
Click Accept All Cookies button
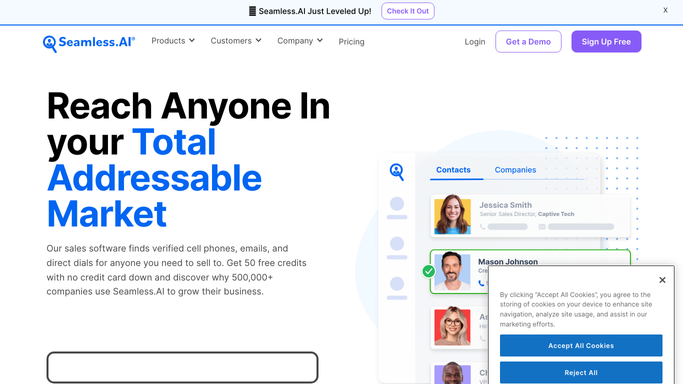coord(581,346)
